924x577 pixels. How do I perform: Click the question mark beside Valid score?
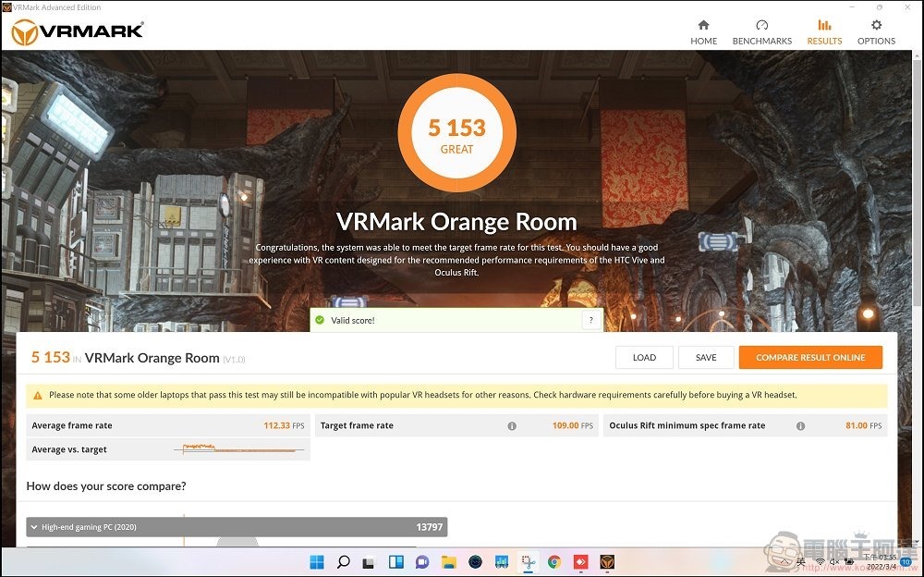[x=591, y=320]
